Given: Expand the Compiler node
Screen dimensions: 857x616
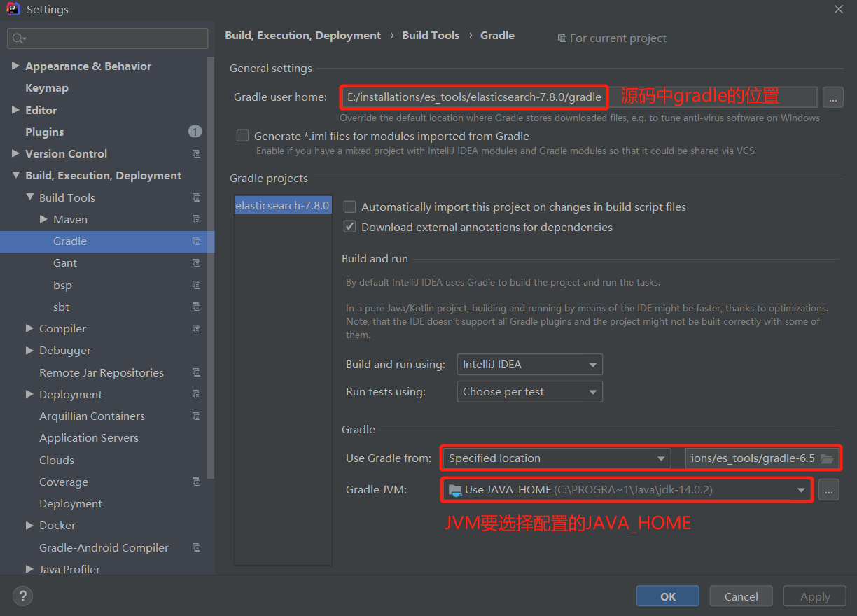Looking at the screenshot, I should pyautogui.click(x=29, y=328).
